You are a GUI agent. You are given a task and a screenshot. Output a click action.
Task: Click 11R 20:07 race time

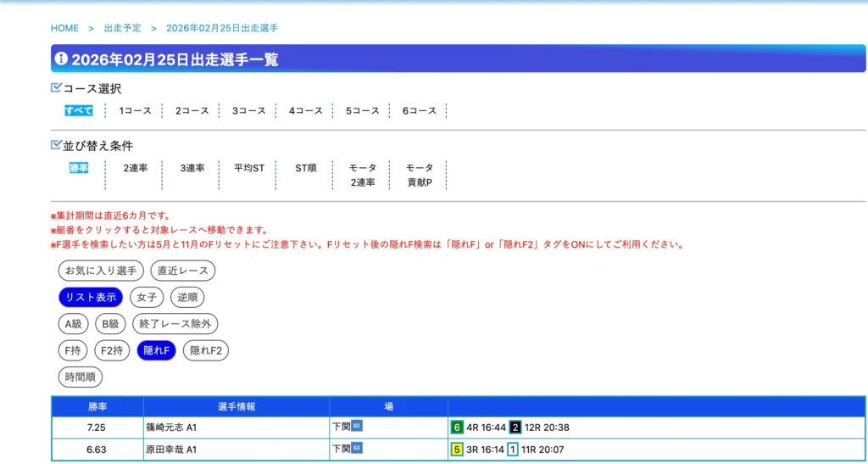[x=542, y=450]
